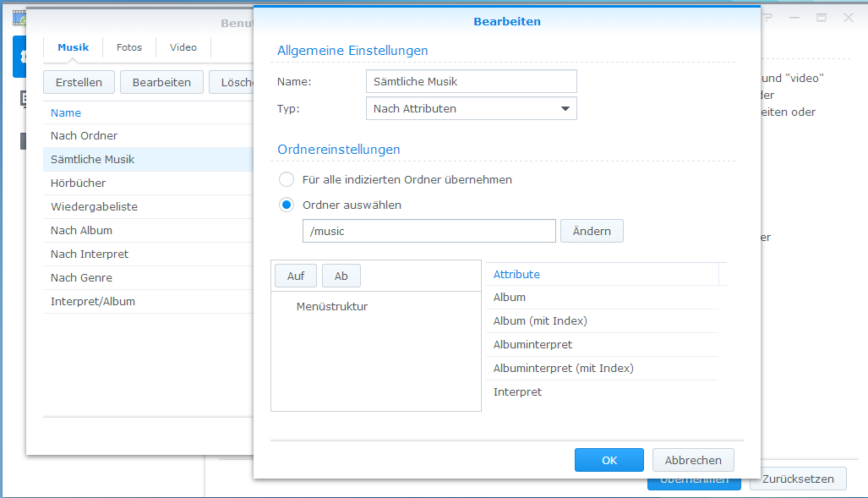This screenshot has width=868, height=498.
Task: Open the Typ dropdown 'Nach Attributen'
Action: [471, 108]
